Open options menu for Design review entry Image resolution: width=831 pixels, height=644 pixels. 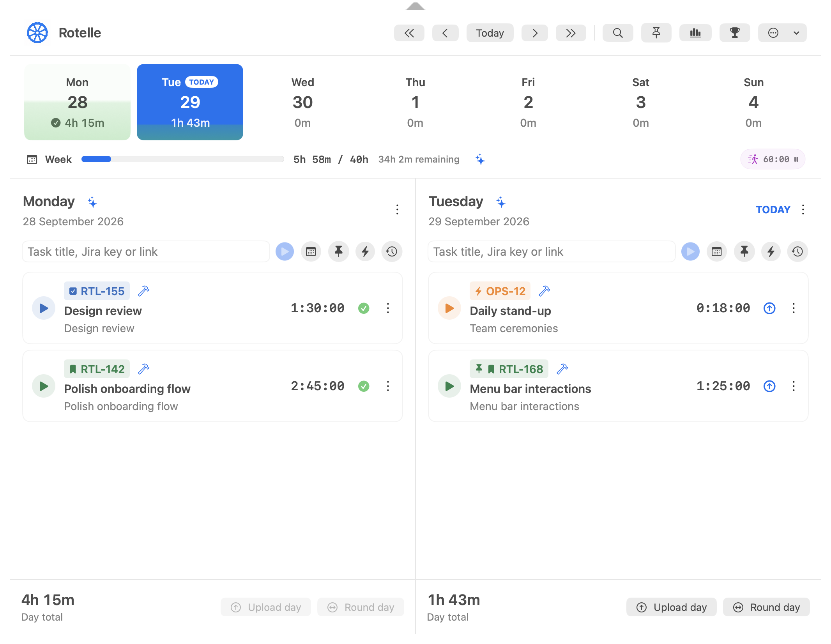pos(388,308)
